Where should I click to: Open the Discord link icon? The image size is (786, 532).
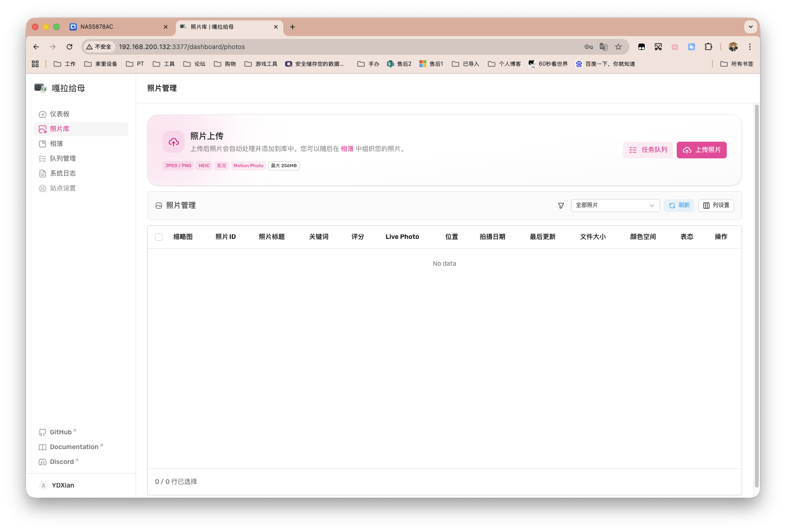[x=43, y=462]
